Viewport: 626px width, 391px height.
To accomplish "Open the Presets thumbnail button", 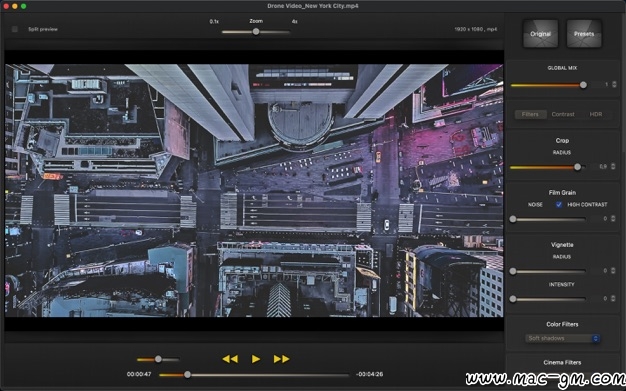I will (x=584, y=34).
